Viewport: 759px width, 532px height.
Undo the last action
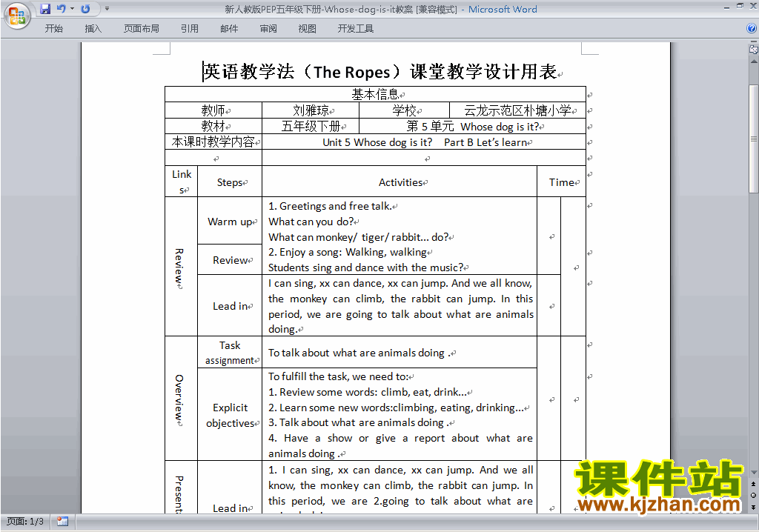tap(61, 9)
